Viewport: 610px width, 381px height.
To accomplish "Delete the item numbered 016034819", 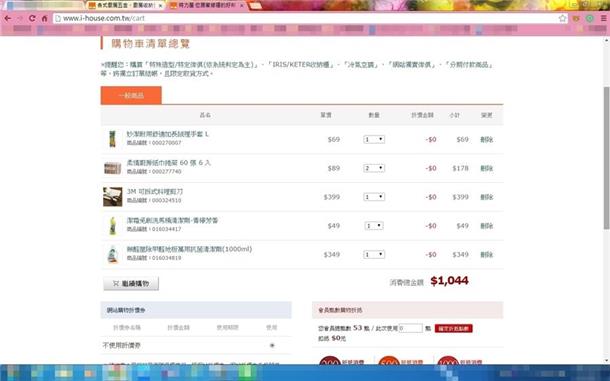I will (487, 255).
